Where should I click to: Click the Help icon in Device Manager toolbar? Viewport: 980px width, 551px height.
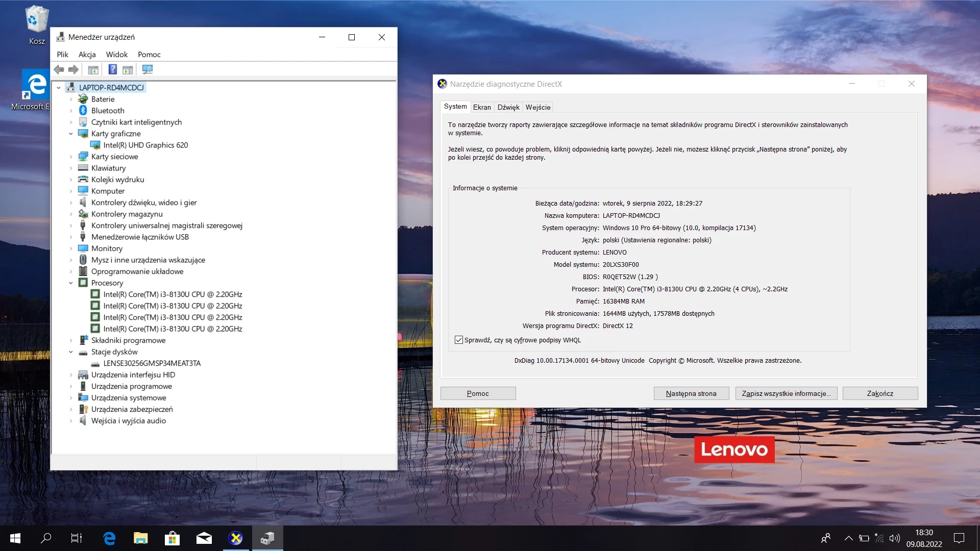[x=112, y=69]
